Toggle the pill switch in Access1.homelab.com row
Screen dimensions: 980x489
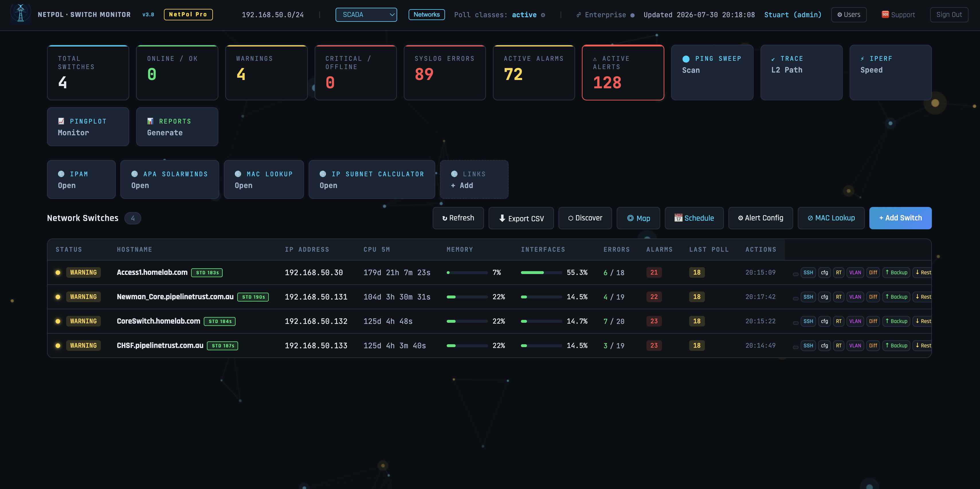tap(795, 274)
